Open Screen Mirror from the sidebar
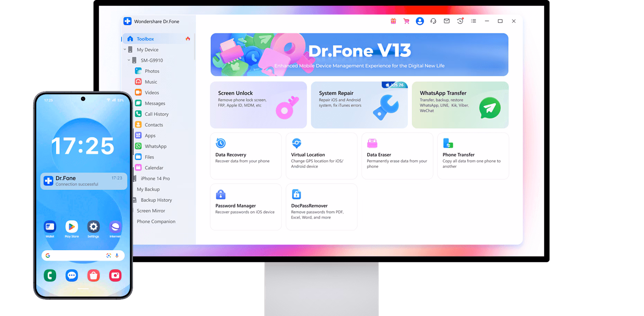The image size is (644, 316). (151, 211)
